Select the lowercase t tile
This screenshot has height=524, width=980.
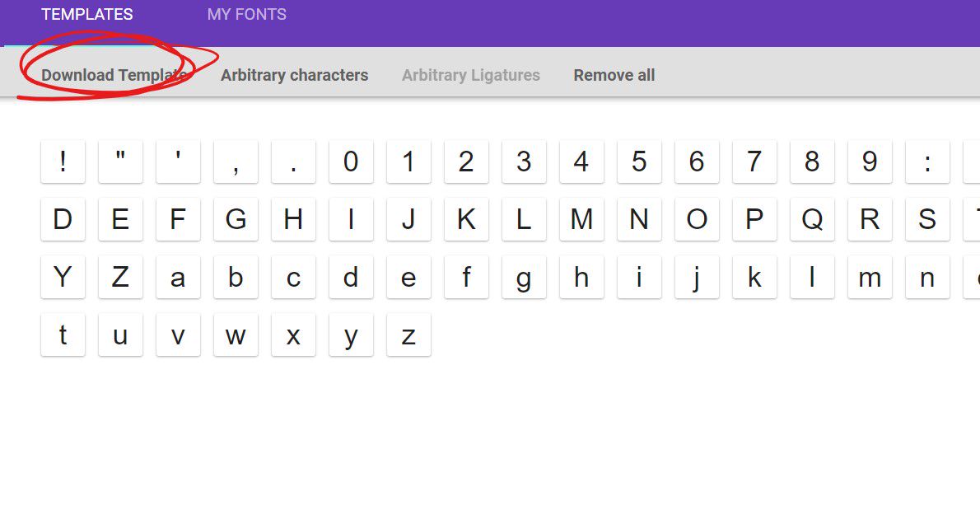[x=63, y=335]
